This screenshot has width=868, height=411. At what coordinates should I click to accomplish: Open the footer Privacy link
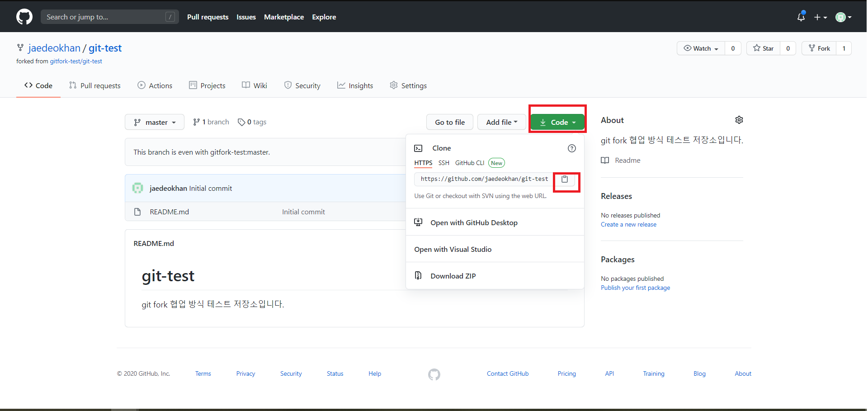pos(245,373)
